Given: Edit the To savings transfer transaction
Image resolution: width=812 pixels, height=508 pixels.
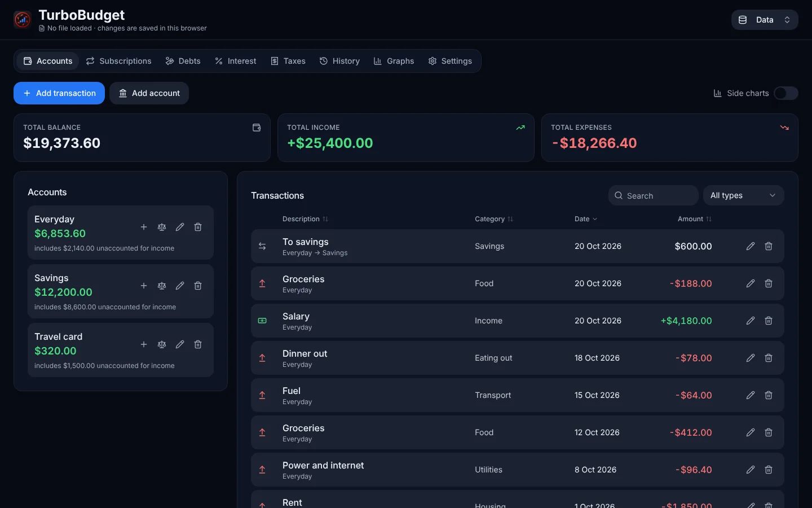Looking at the screenshot, I should (x=751, y=246).
